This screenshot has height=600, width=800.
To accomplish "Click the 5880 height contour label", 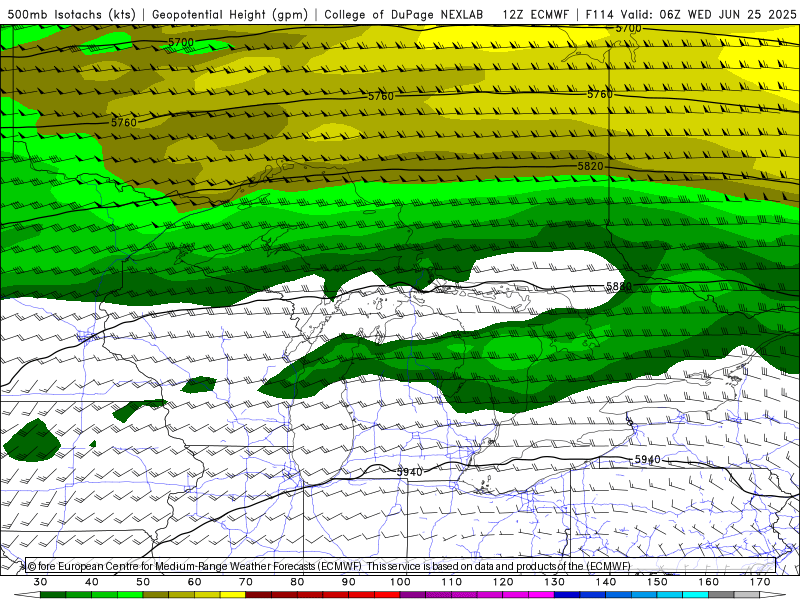I will pyautogui.click(x=619, y=287).
